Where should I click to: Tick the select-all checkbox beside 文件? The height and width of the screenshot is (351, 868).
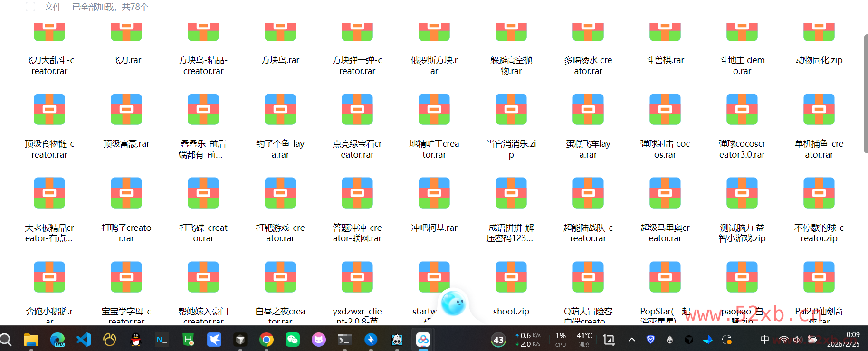[30, 7]
